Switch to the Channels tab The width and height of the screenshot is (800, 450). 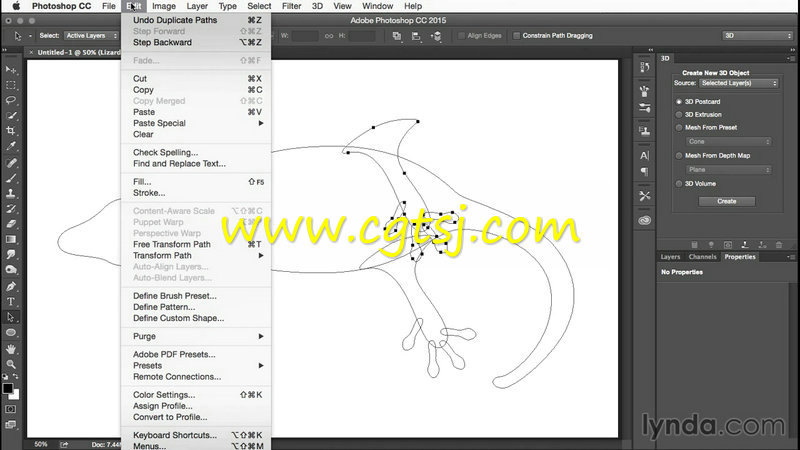coord(702,257)
